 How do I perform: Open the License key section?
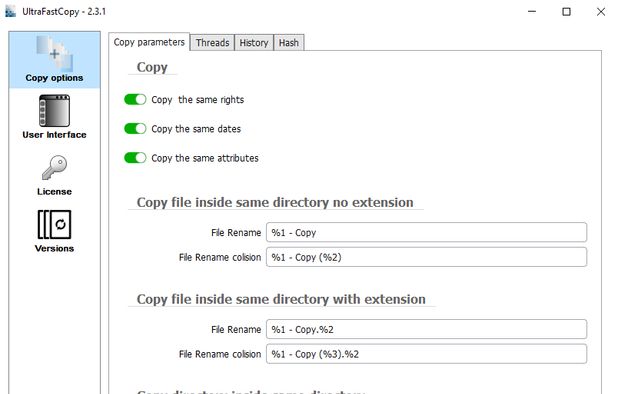54,174
